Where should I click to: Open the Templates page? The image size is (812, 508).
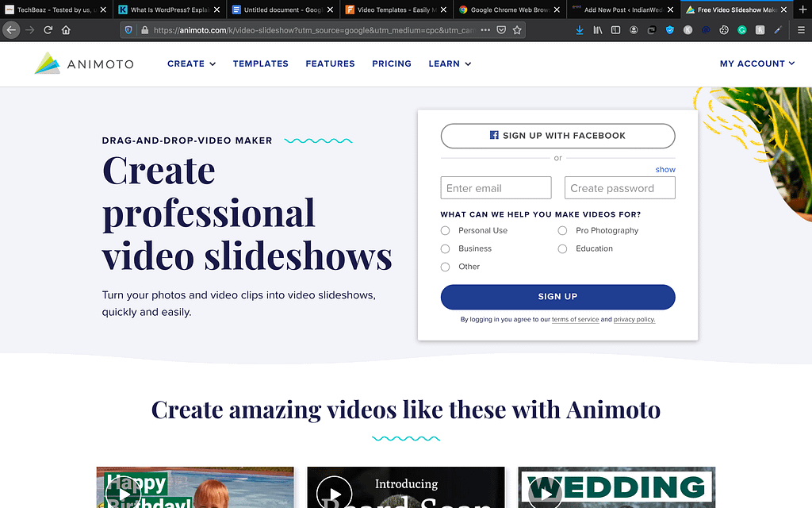pos(260,63)
